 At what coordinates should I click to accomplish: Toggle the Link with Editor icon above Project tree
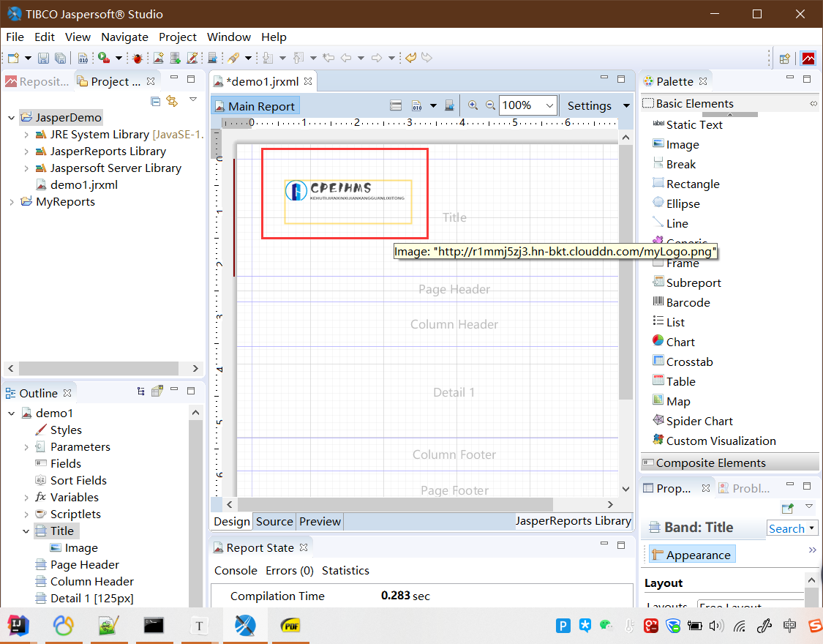(x=172, y=101)
